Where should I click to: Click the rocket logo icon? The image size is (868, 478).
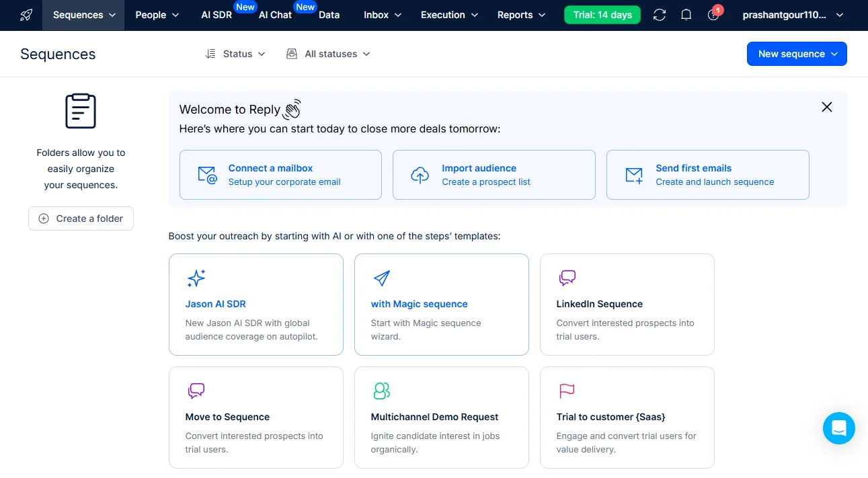pyautogui.click(x=26, y=15)
